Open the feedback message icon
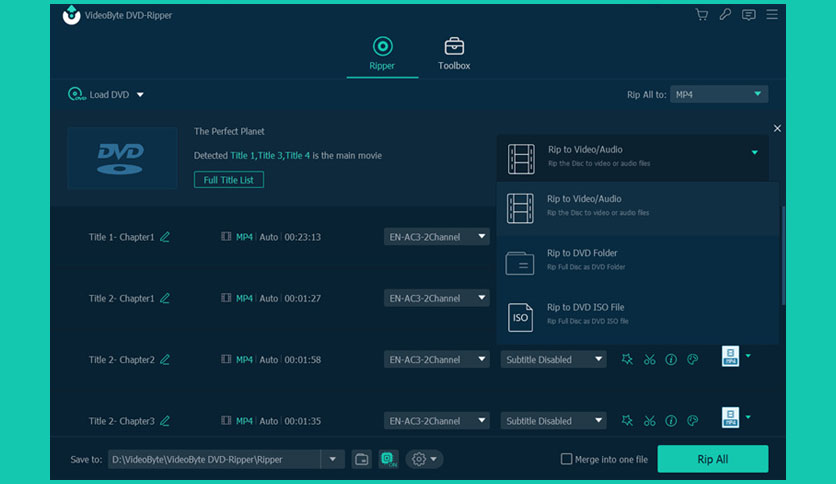This screenshot has width=836, height=484. 749,14
